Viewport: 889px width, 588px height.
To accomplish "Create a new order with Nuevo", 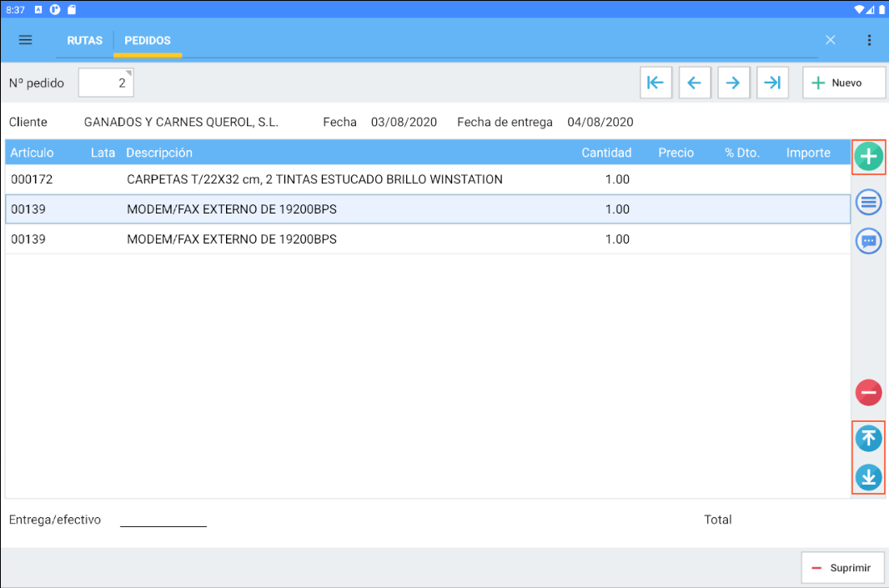I will (x=844, y=83).
